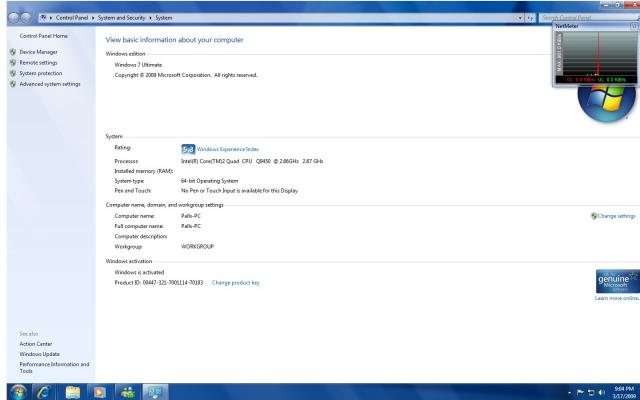Click Palls-PC beside Computer name

pos(191,216)
